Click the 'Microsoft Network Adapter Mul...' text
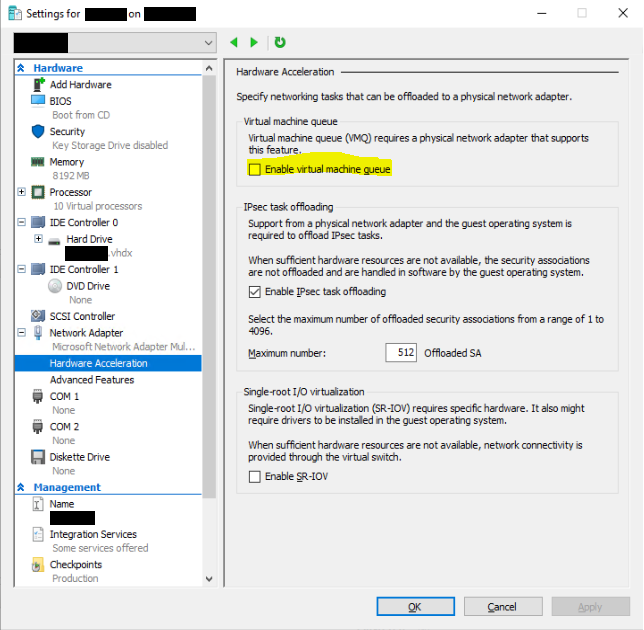 click(x=124, y=347)
